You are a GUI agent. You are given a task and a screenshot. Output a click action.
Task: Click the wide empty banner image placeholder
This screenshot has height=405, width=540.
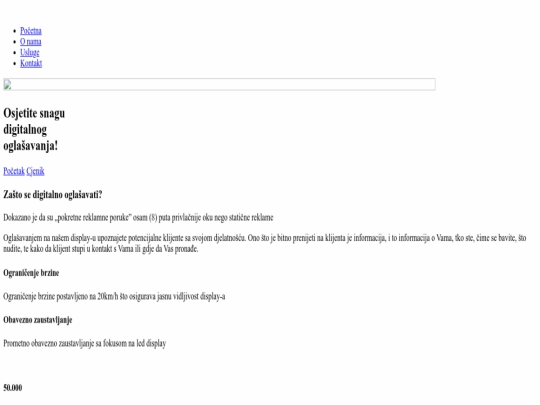point(219,84)
